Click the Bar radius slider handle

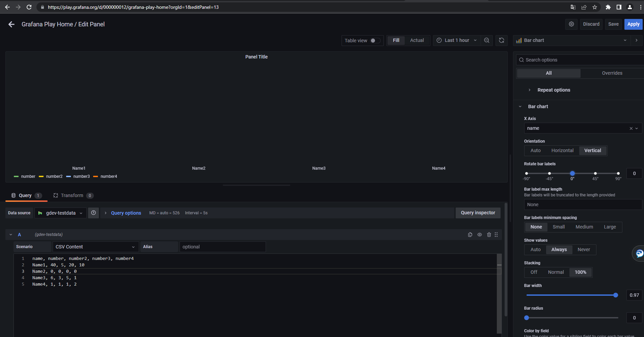click(527, 318)
